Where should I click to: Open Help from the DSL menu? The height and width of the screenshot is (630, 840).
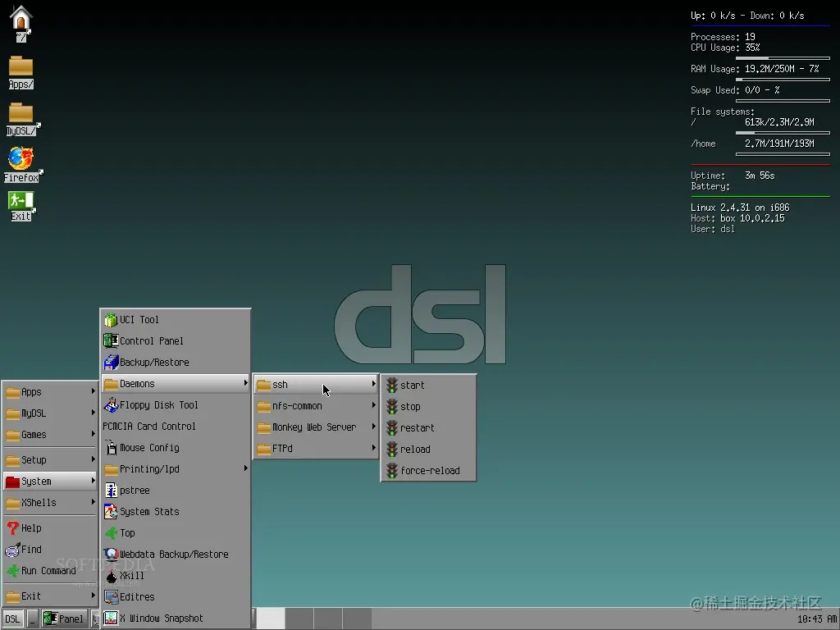tap(50, 528)
